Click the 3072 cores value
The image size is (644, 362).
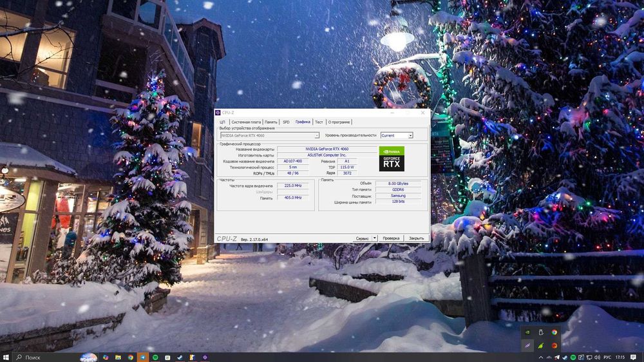347,173
